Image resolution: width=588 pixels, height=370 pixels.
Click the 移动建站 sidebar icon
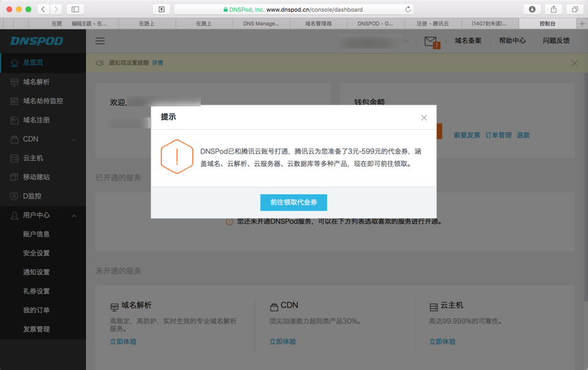(x=14, y=177)
